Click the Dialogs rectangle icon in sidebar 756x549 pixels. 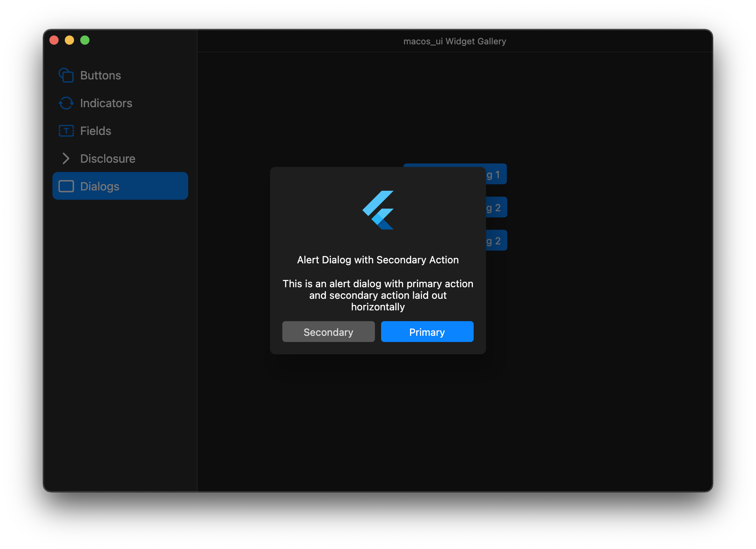tap(66, 186)
